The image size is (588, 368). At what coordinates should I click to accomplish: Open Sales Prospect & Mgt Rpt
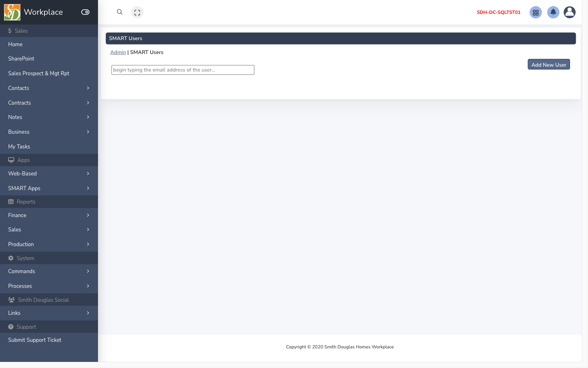pyautogui.click(x=49, y=73)
